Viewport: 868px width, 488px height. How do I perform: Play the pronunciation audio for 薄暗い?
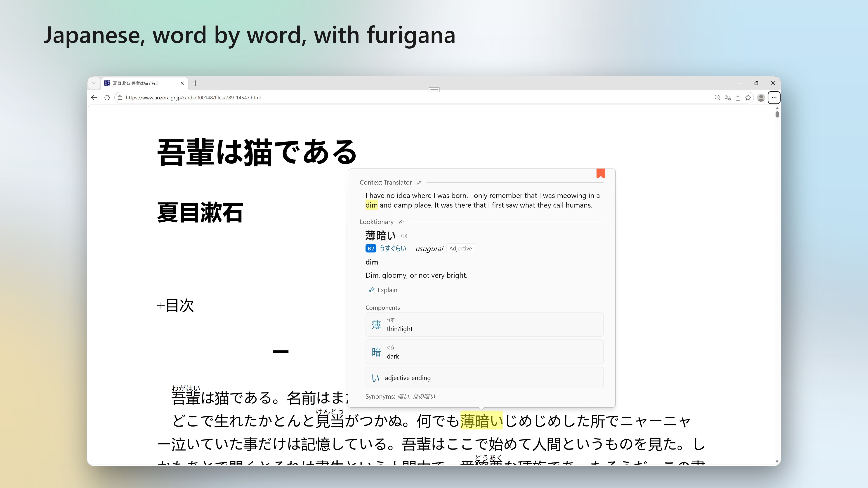pos(404,236)
